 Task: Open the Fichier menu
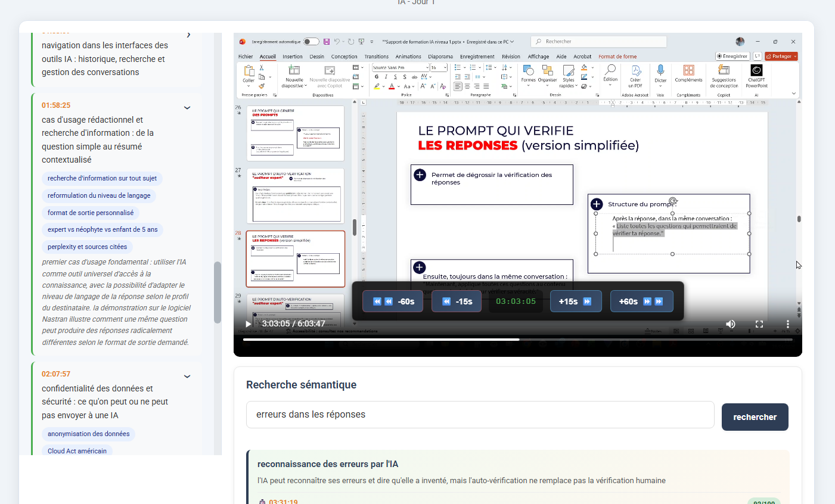(246, 57)
